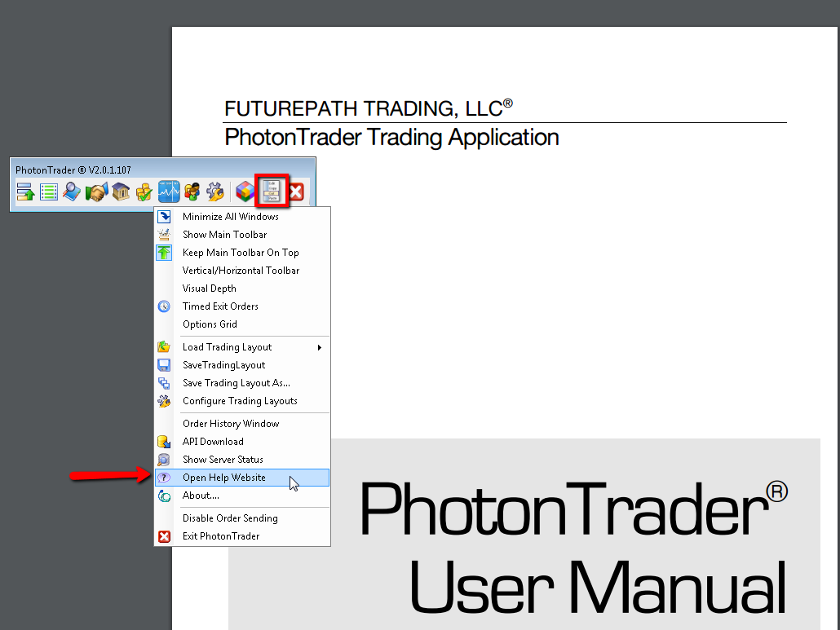Click the multicolored cube toolbar icon
The image size is (840, 630).
tap(245, 191)
